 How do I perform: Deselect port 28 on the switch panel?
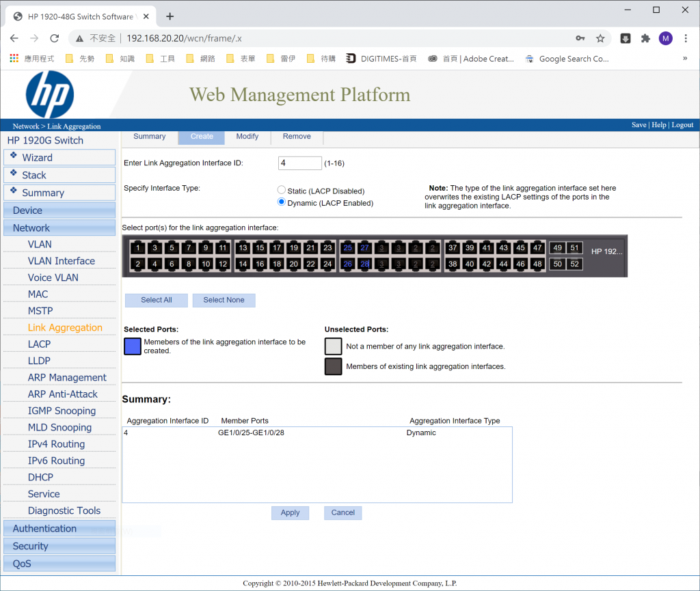365,264
